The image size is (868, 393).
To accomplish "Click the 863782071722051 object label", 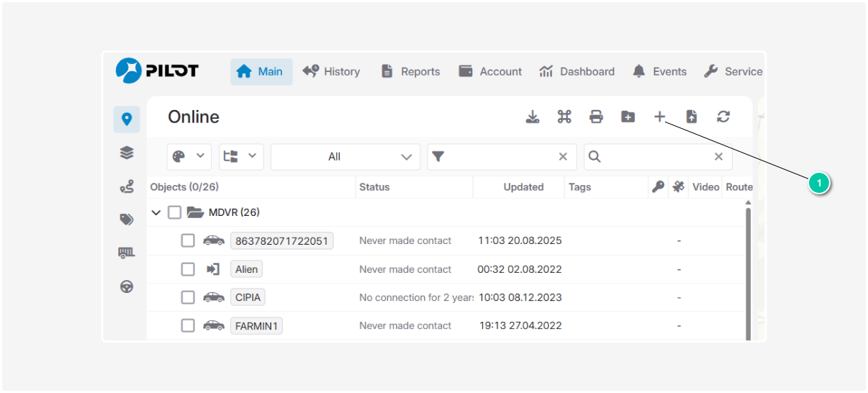I will tap(281, 241).
